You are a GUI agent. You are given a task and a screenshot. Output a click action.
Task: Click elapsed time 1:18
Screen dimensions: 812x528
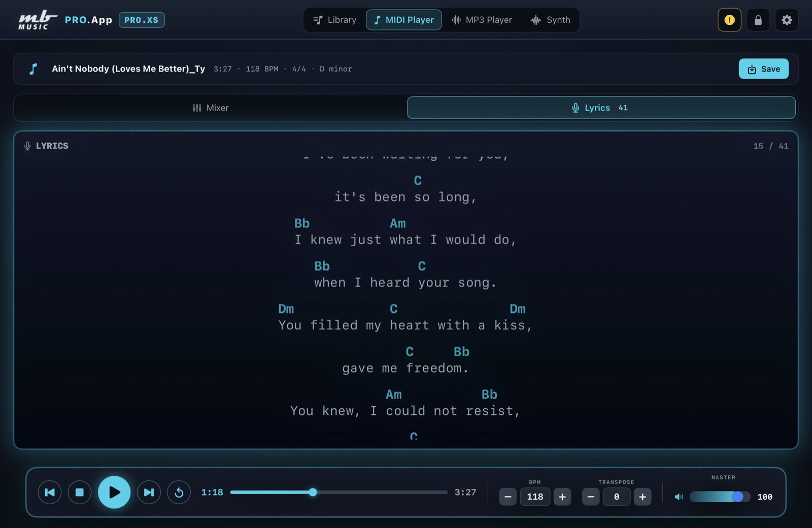pos(212,492)
